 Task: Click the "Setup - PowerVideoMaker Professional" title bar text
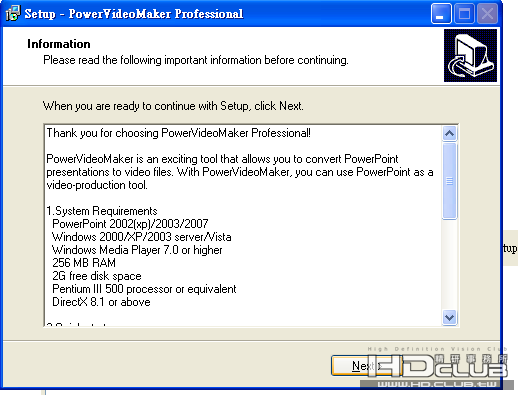[134, 14]
